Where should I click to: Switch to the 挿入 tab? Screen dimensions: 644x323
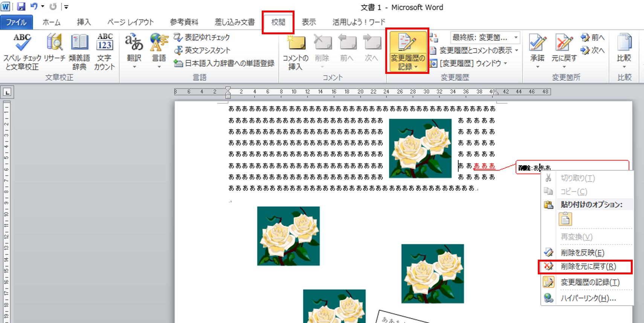tap(84, 22)
